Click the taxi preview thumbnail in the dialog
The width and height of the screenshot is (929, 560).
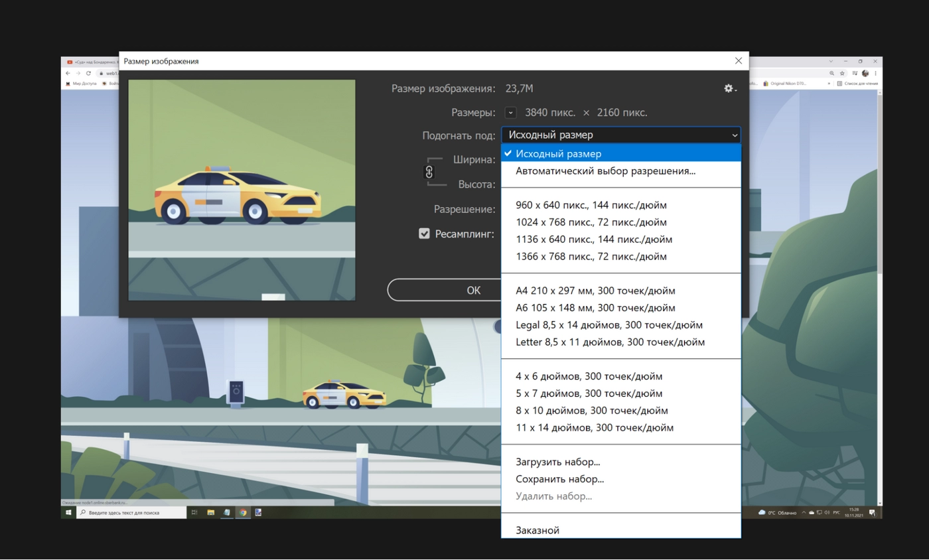point(242,190)
